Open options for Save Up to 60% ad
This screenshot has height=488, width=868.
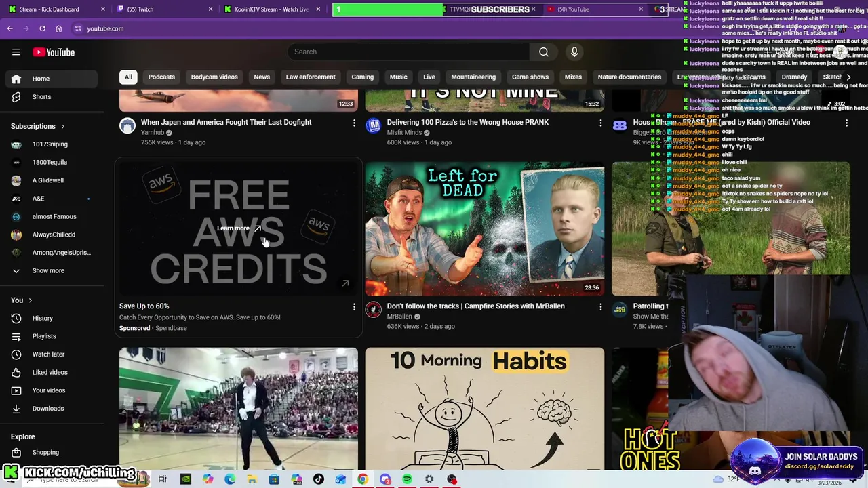click(354, 307)
